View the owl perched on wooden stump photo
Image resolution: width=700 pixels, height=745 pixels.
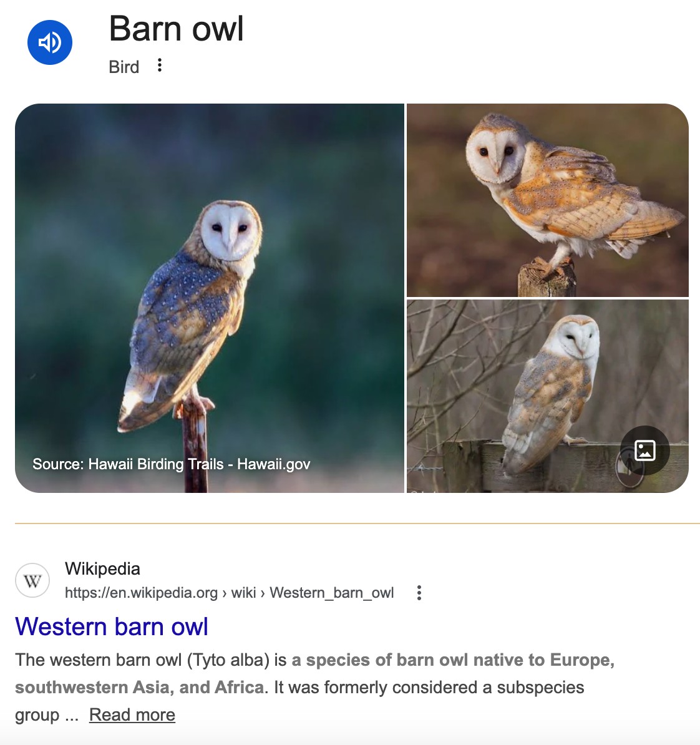tap(547, 200)
